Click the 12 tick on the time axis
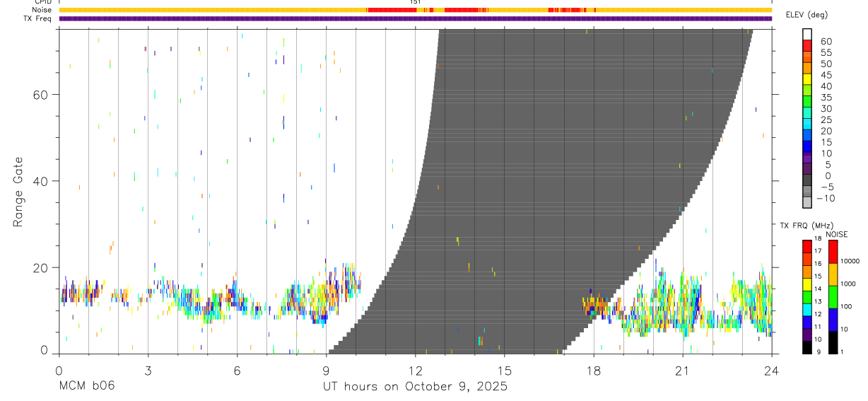Screen dimensions: 868x401 tap(415, 370)
